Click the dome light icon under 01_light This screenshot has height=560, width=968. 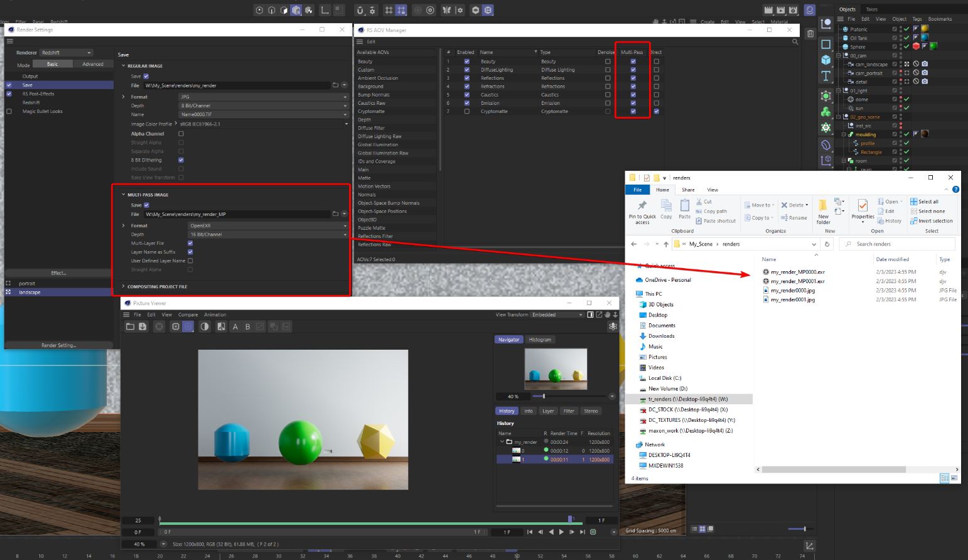[x=851, y=99]
